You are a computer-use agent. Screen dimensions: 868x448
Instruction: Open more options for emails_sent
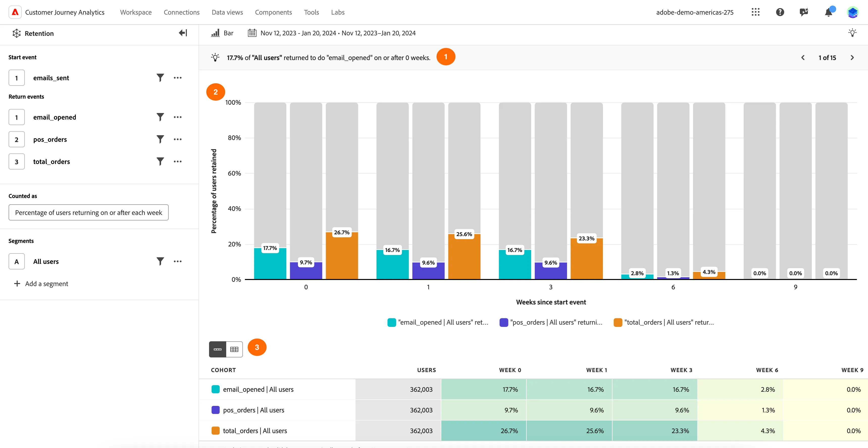[x=177, y=78]
